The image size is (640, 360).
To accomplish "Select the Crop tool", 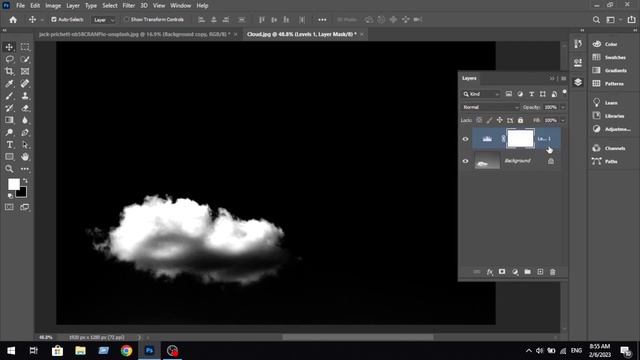I will pos(9,71).
